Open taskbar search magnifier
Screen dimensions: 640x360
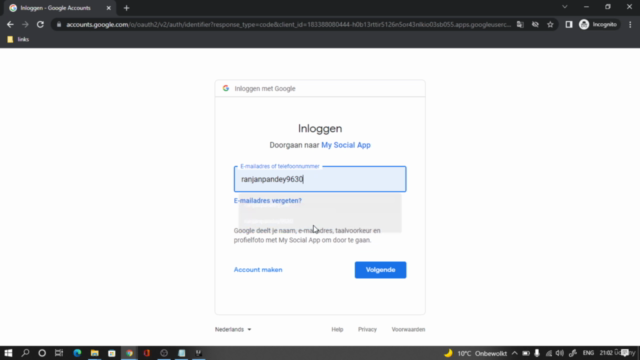click(x=25, y=353)
